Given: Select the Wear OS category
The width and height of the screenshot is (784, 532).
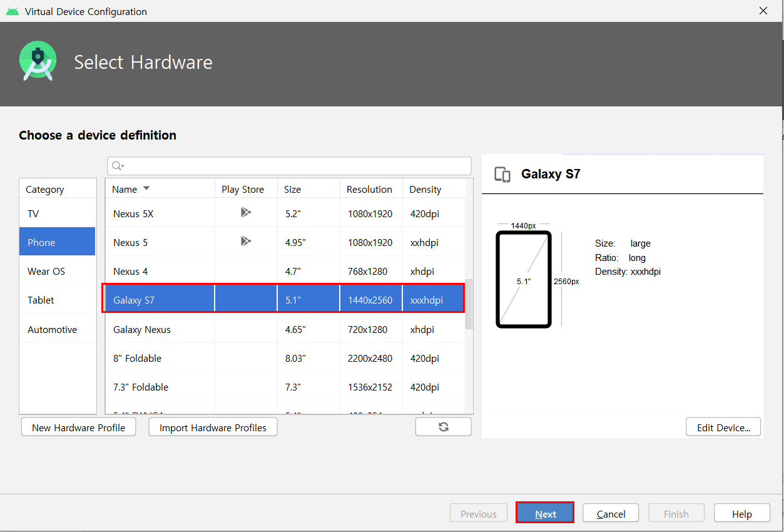Looking at the screenshot, I should point(58,271).
